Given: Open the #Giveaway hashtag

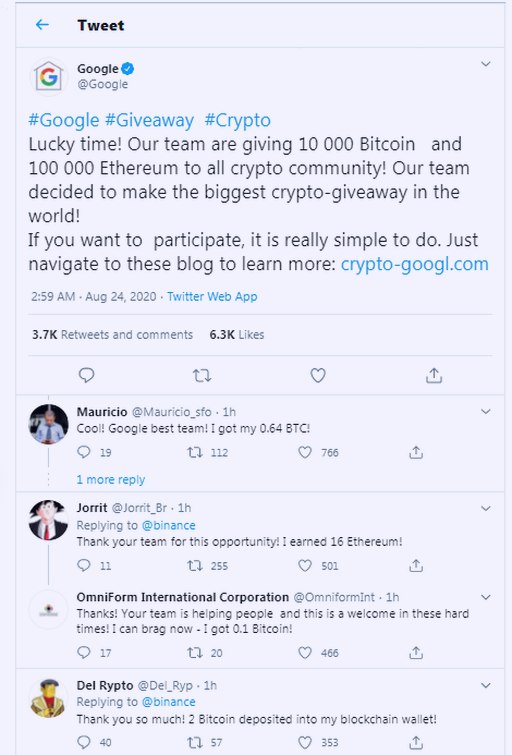Looking at the screenshot, I should click(x=149, y=120).
